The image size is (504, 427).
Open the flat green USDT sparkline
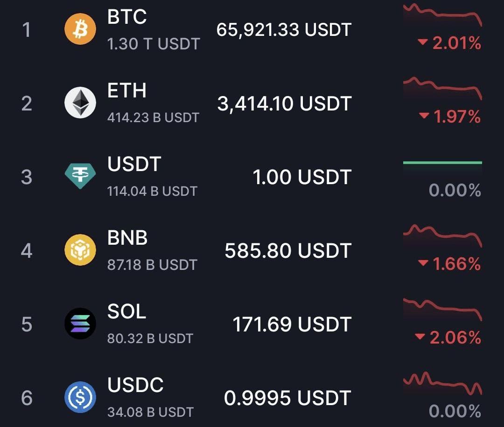coord(442,163)
